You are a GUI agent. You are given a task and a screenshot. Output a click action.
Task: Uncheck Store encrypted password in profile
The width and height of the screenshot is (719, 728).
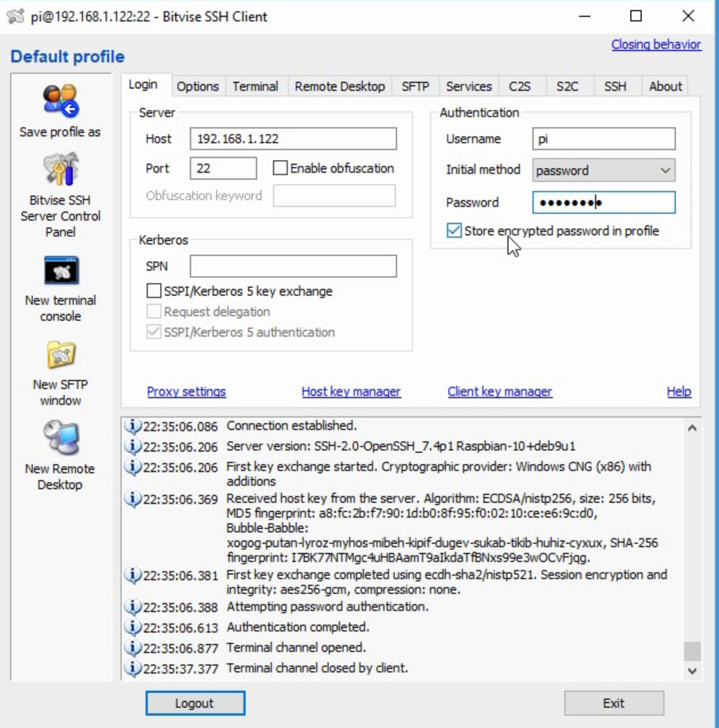(x=454, y=230)
